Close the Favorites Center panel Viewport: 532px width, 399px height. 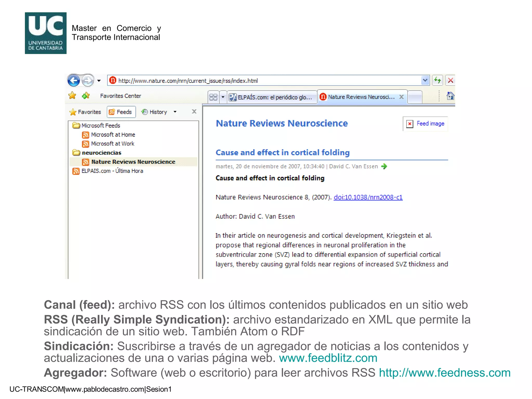(194, 111)
